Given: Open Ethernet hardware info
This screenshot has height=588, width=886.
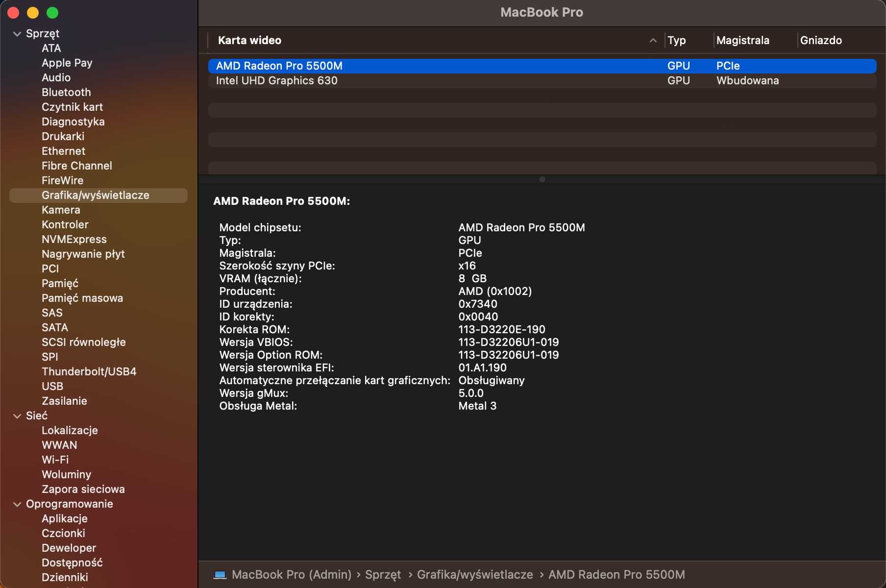Looking at the screenshot, I should 63,151.
